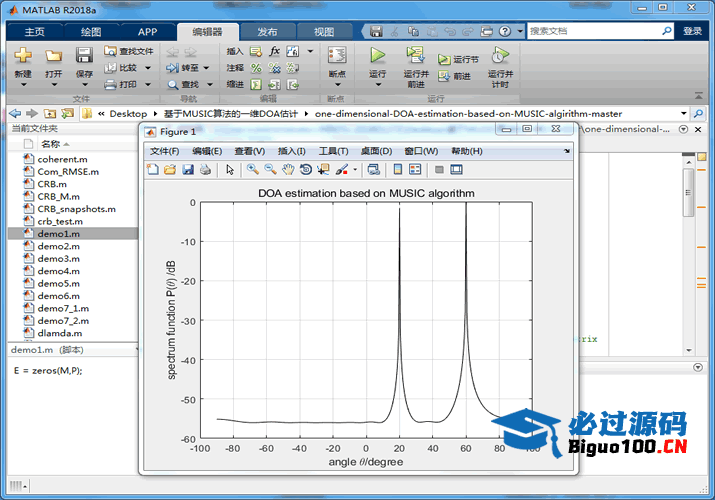Click the editor vertical scrollbar thumb
This screenshot has height=500, width=715.
pos(688,190)
